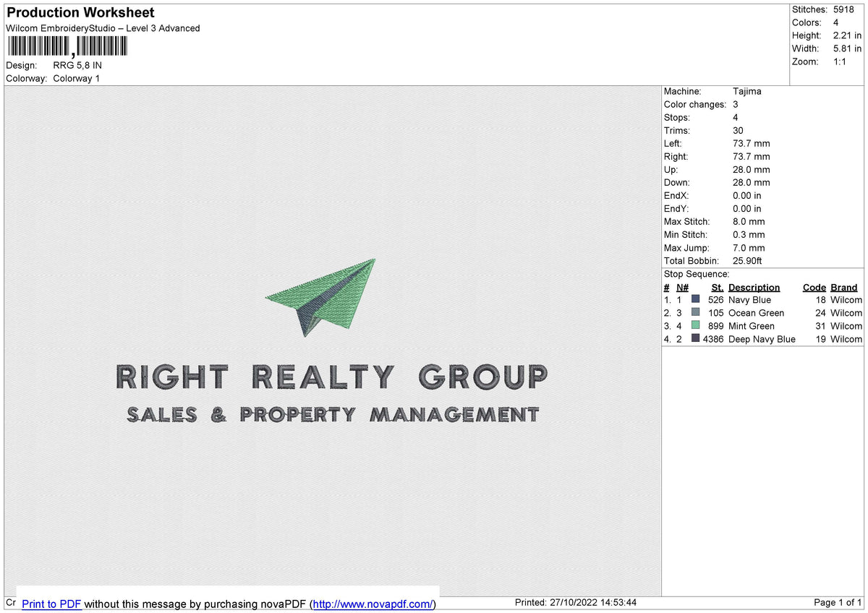
Task: Click the Code column header
Action: coord(814,287)
